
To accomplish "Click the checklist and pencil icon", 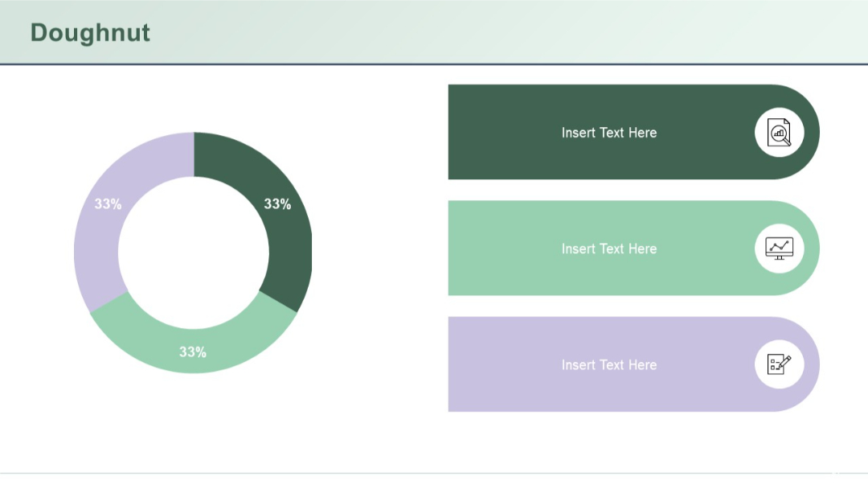I will (779, 364).
